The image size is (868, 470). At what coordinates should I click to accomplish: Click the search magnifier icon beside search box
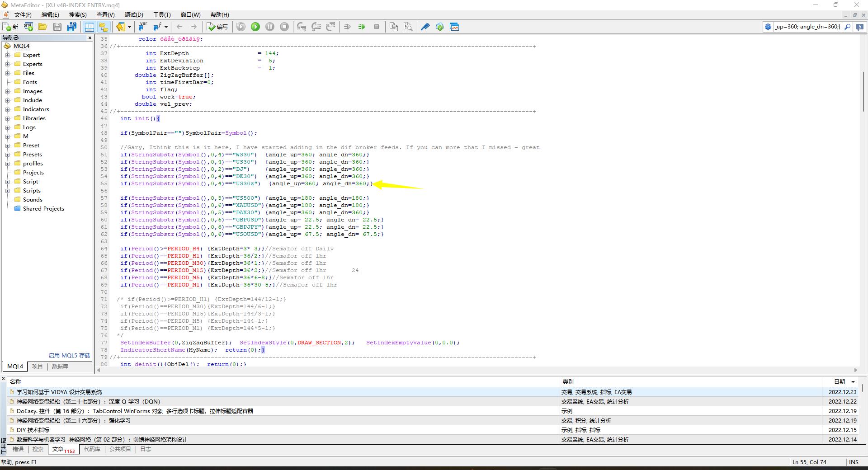[848, 27]
